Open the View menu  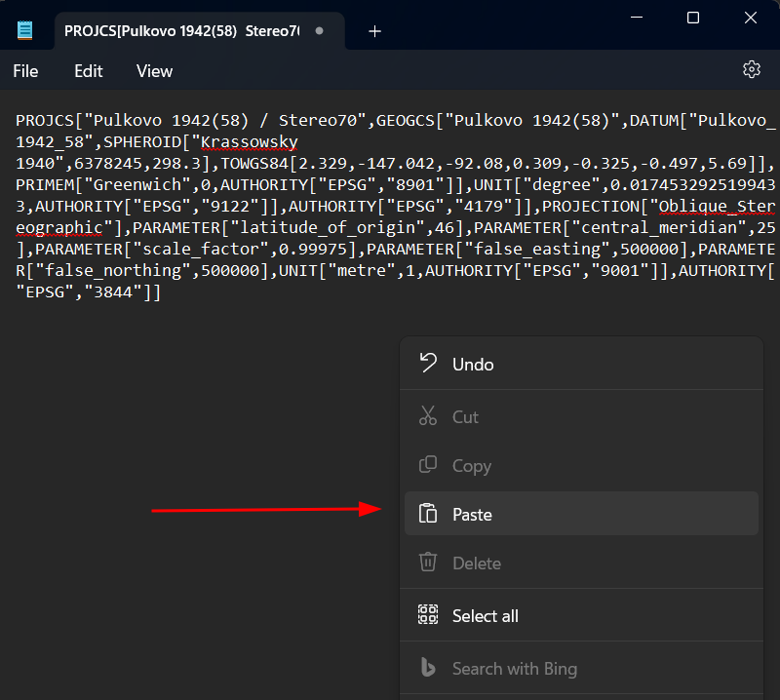[x=154, y=71]
